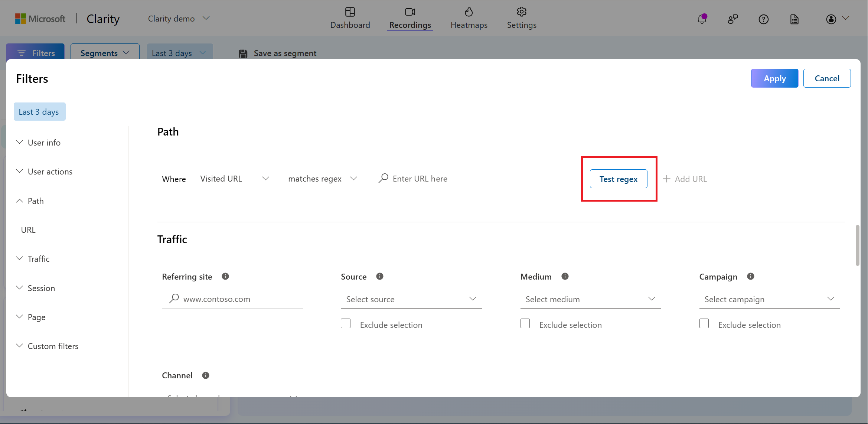
Task: Click the Save as segment disk icon
Action: [x=243, y=53]
